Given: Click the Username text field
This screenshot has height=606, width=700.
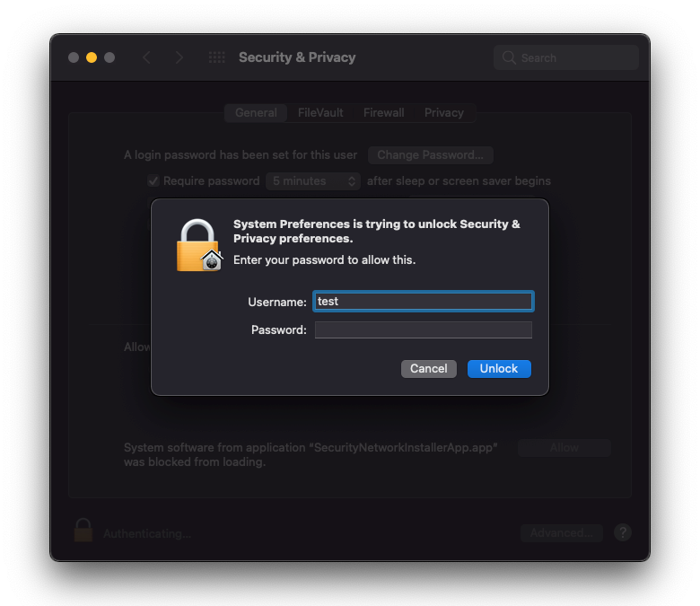Looking at the screenshot, I should click(423, 302).
